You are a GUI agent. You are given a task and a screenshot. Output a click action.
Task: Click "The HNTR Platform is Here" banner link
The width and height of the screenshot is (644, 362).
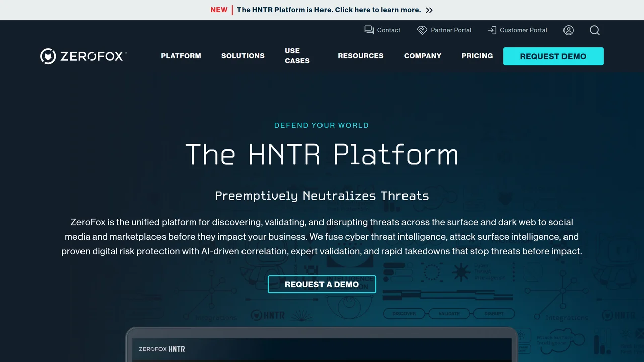pos(329,10)
